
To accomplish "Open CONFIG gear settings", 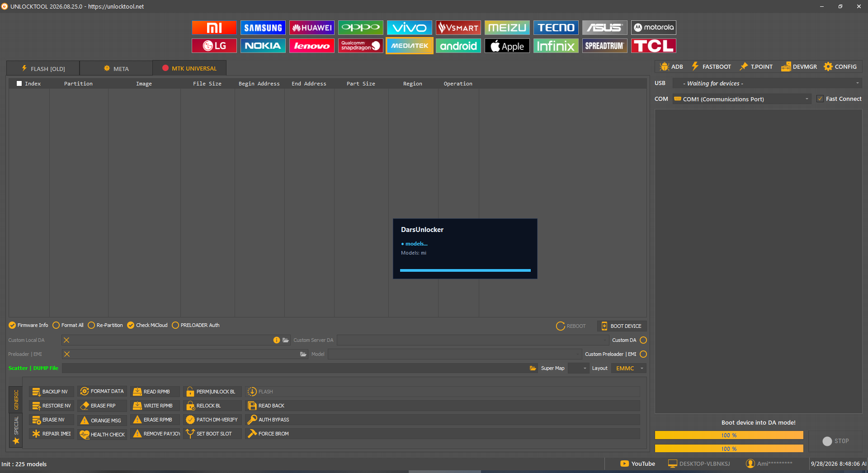I will [x=840, y=66].
